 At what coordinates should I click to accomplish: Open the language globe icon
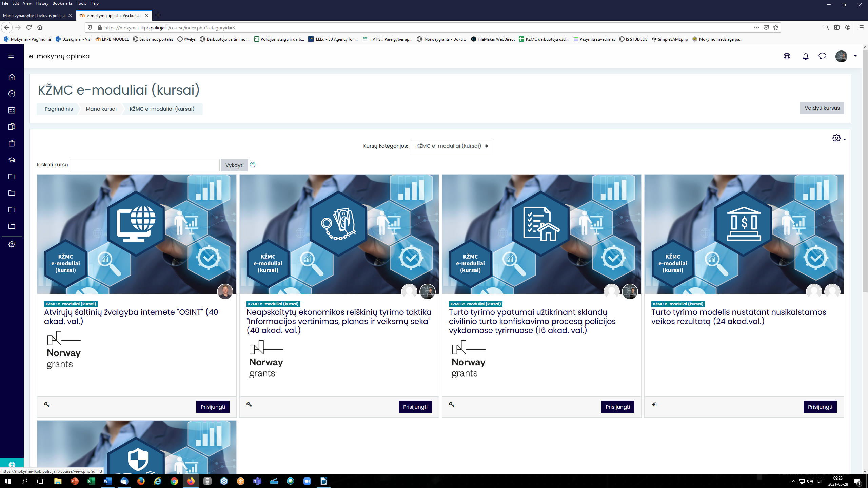tap(787, 56)
